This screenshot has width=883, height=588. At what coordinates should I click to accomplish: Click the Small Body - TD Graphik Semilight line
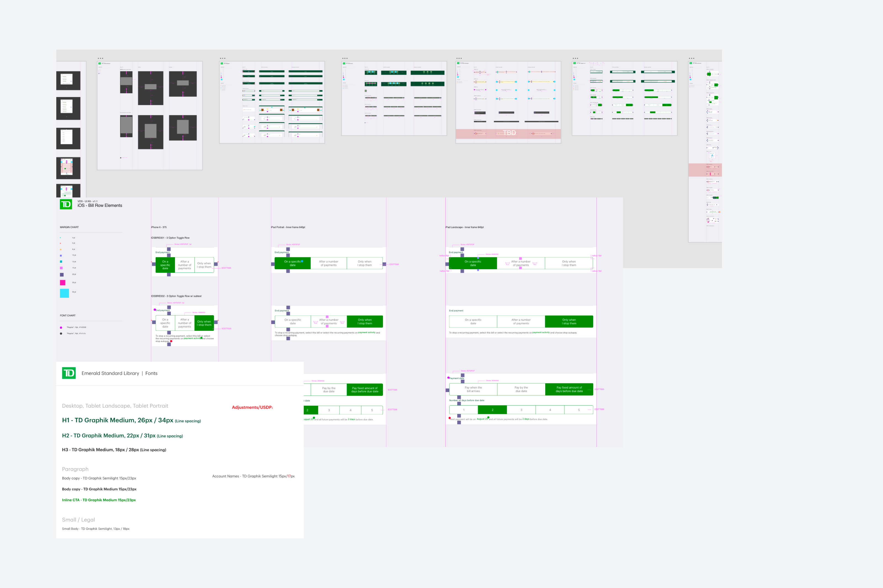click(96, 529)
